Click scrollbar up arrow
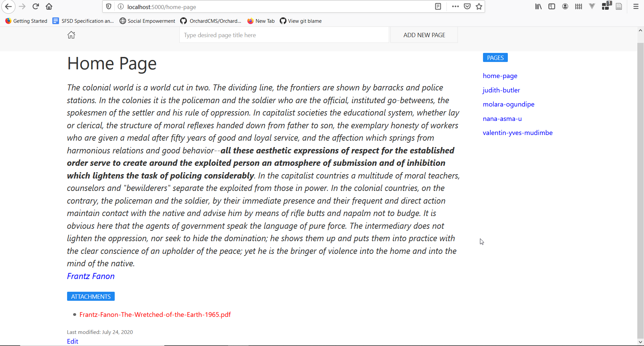 [x=640, y=30]
